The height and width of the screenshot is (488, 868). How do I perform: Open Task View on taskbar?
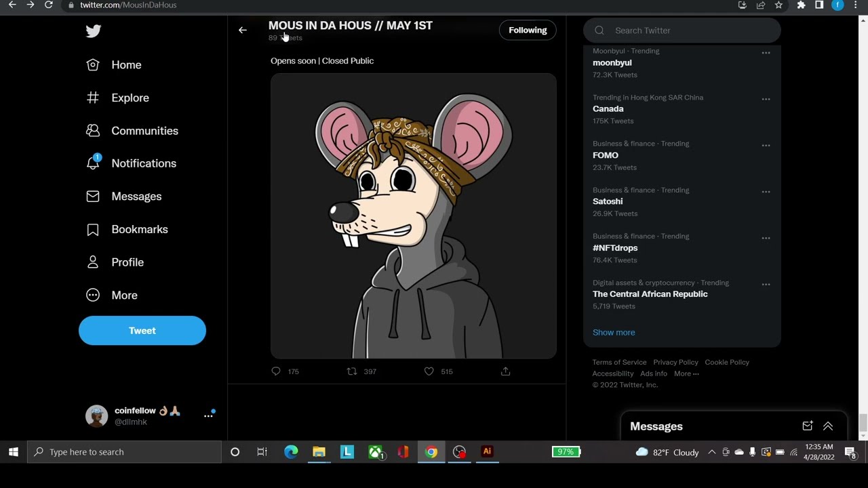click(262, 452)
